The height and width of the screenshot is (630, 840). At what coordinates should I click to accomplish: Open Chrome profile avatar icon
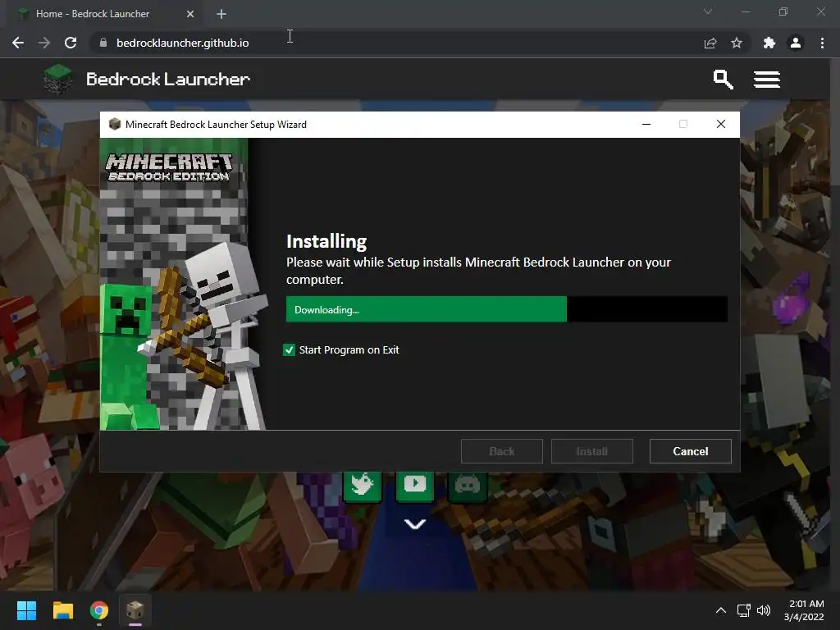click(x=796, y=43)
